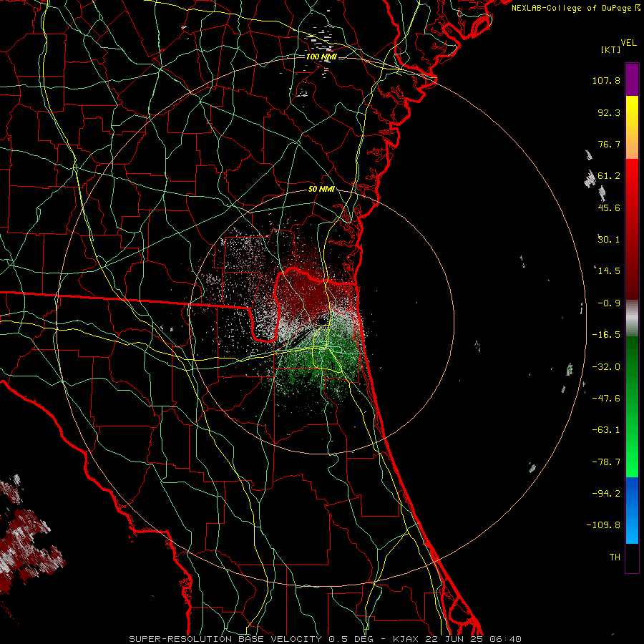
Task: Click the VEL legend title
Action: click(628, 43)
